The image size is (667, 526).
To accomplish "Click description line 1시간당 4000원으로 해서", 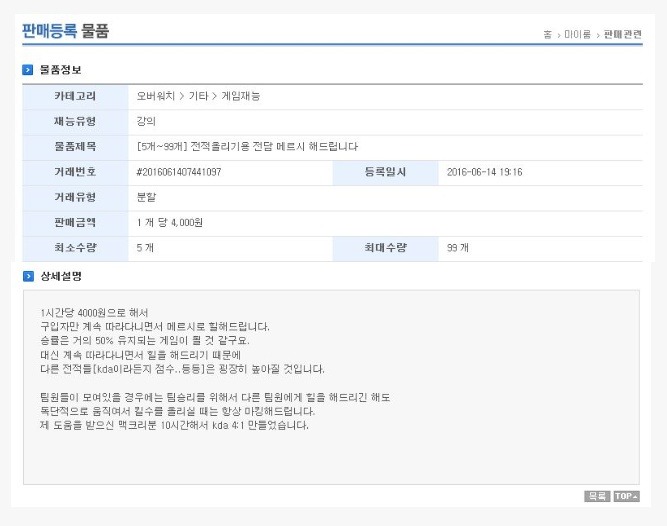I will point(94,313).
